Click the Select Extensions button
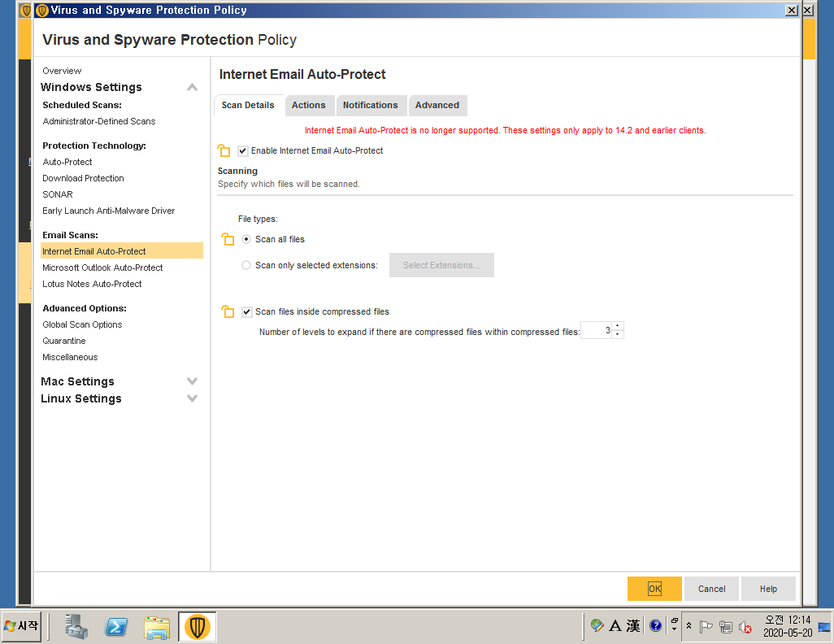The height and width of the screenshot is (644, 834). [441, 265]
